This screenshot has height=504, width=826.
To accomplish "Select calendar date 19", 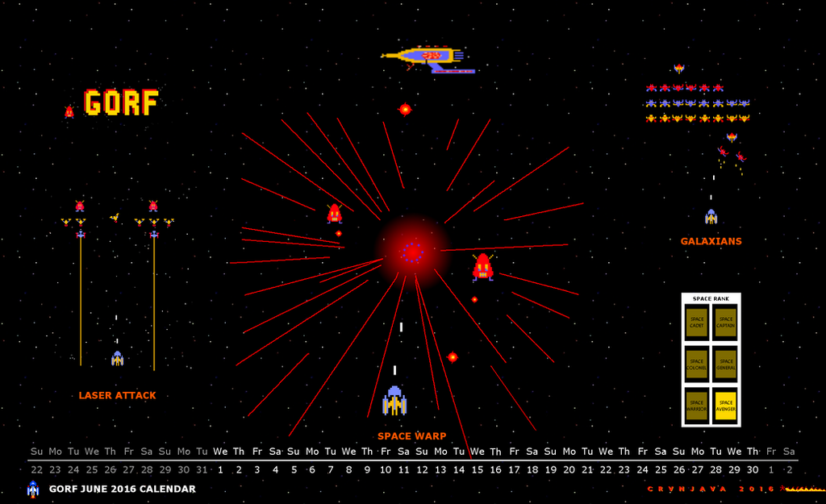I will point(550,470).
